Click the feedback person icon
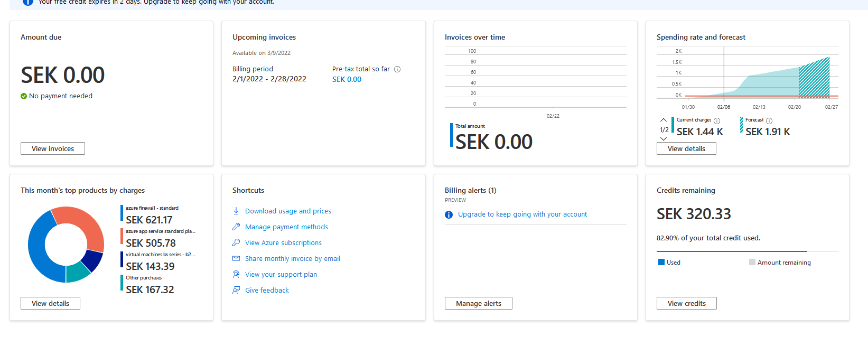Screen dimensions: 868x346 click(x=236, y=290)
